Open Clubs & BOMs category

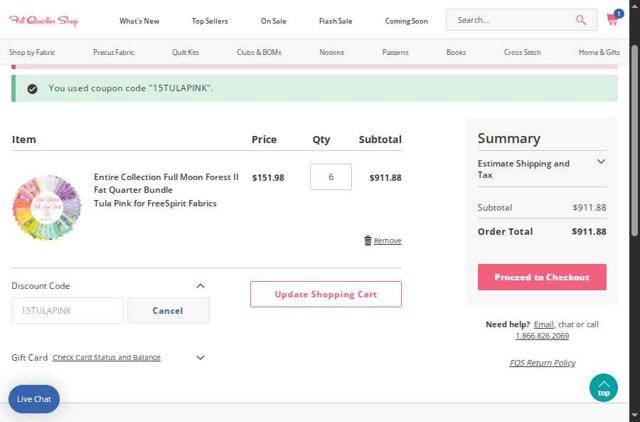[259, 52]
